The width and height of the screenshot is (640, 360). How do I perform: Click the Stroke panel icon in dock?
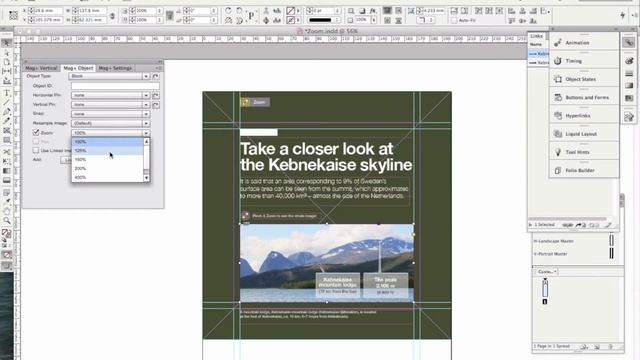point(629,73)
